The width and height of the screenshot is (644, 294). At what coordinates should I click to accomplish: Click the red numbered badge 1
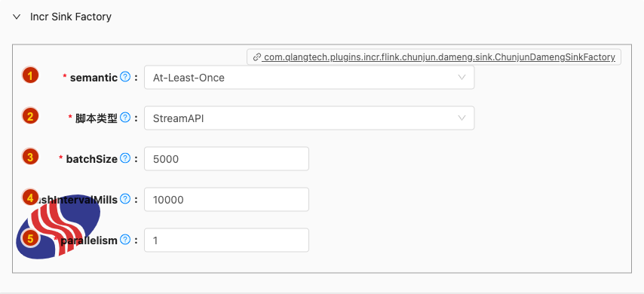pos(30,75)
